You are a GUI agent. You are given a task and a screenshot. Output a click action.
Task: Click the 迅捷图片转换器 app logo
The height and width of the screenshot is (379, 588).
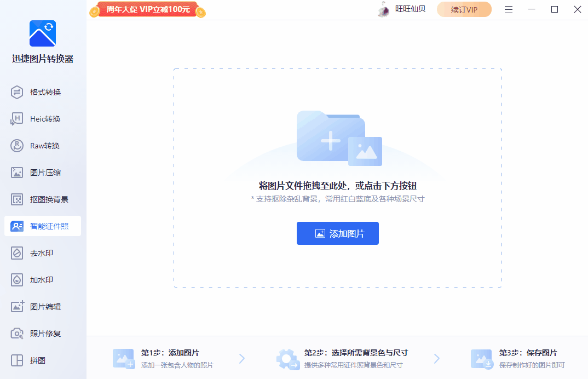point(43,33)
